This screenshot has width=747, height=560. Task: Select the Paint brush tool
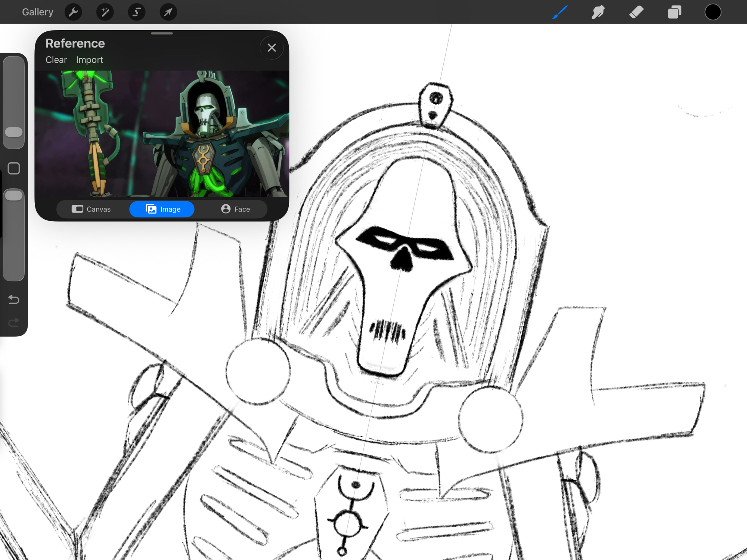[x=560, y=12]
